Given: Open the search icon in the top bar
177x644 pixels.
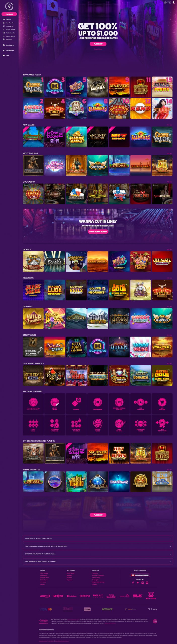Looking at the screenshot, I should tap(166, 2).
